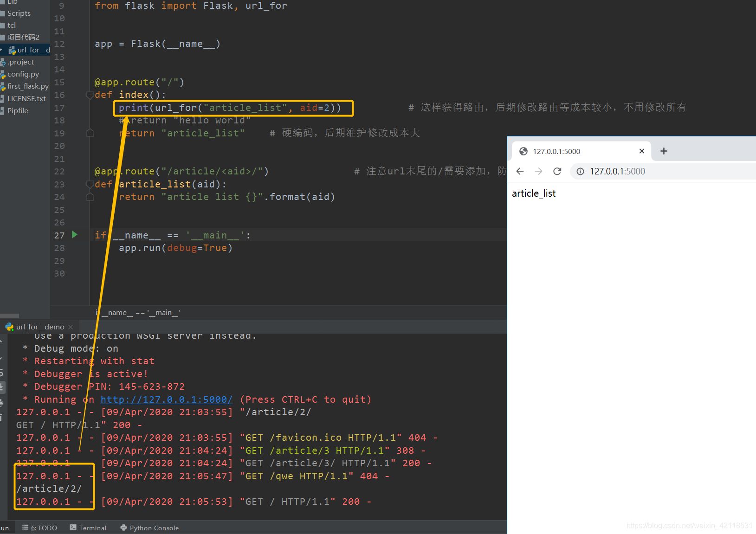
Task: Select the 项目代码2 folder in project tree
Action: (23, 38)
